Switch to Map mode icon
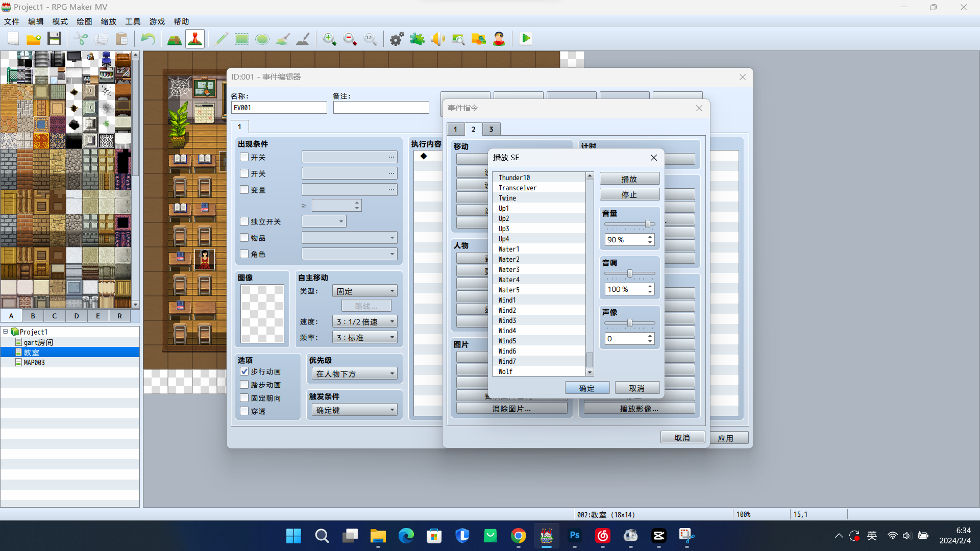The width and height of the screenshot is (980, 551). [175, 39]
